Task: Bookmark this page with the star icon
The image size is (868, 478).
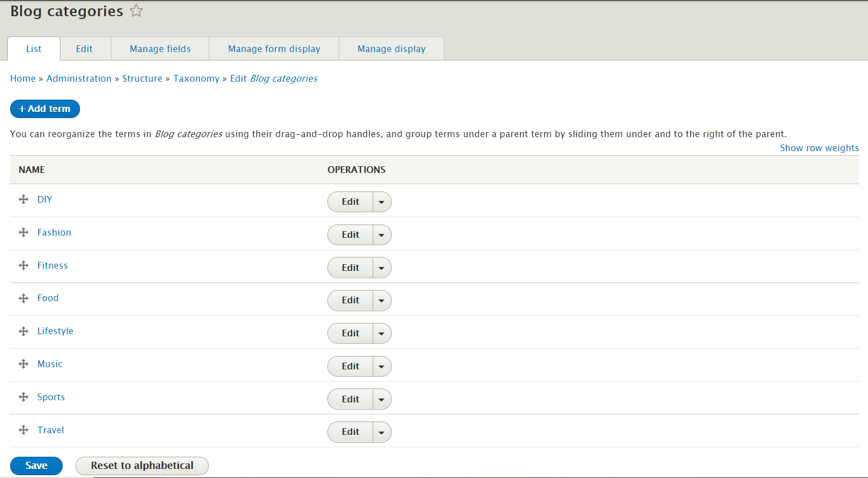Action: [x=136, y=10]
